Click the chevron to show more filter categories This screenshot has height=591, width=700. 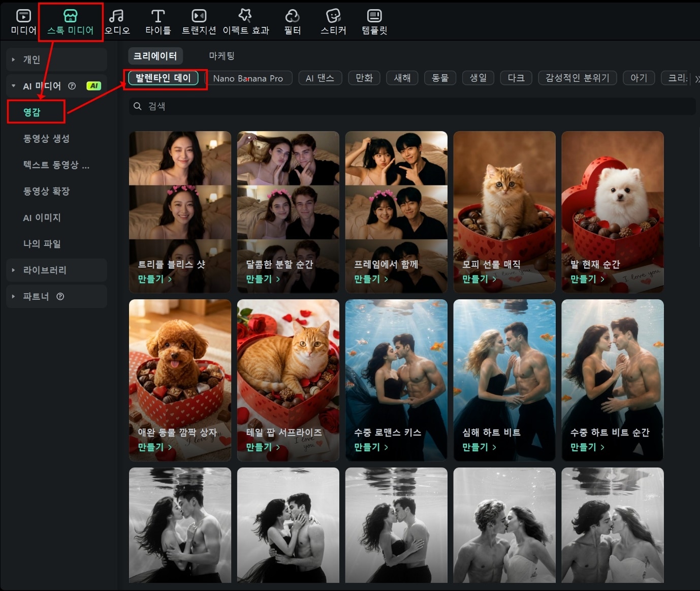pos(697,79)
